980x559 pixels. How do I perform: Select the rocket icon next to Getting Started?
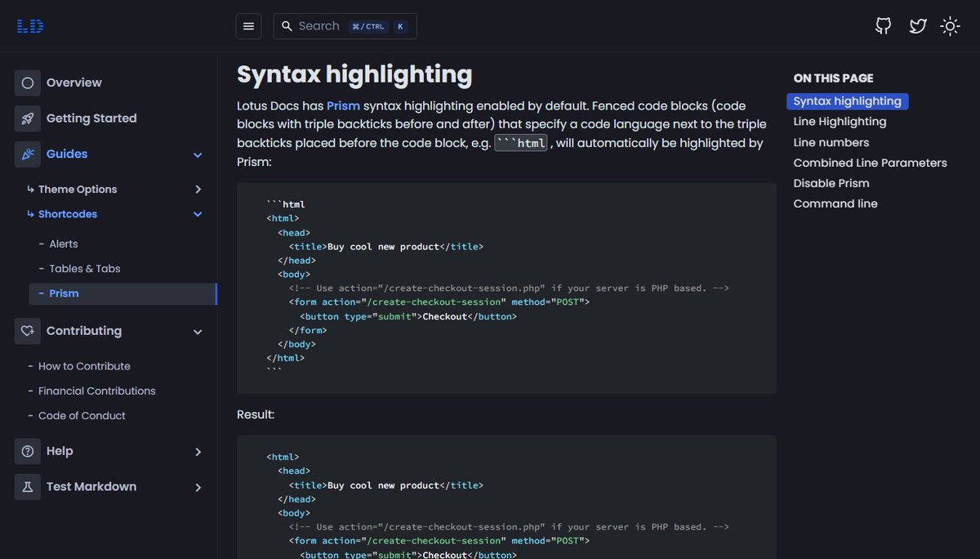click(x=27, y=118)
